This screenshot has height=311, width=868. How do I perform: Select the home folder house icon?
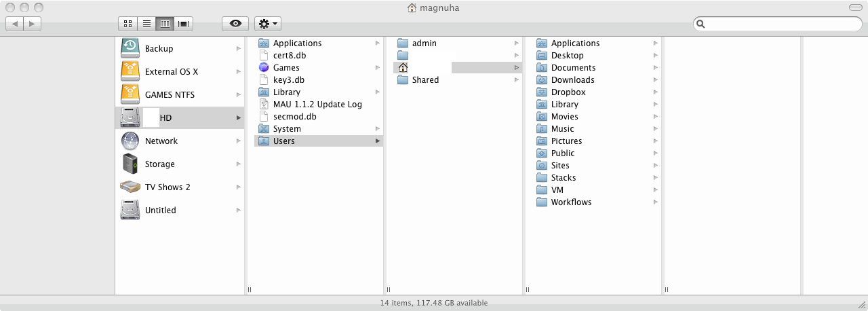(403, 67)
